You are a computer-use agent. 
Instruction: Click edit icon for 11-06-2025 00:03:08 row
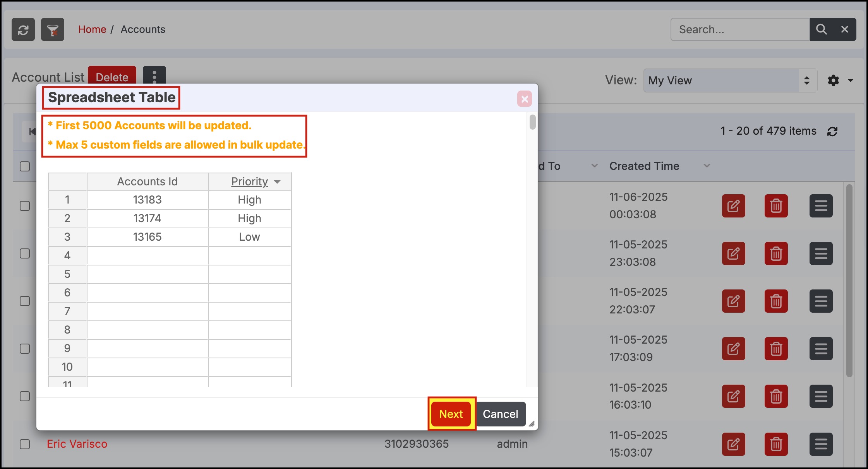(x=733, y=205)
